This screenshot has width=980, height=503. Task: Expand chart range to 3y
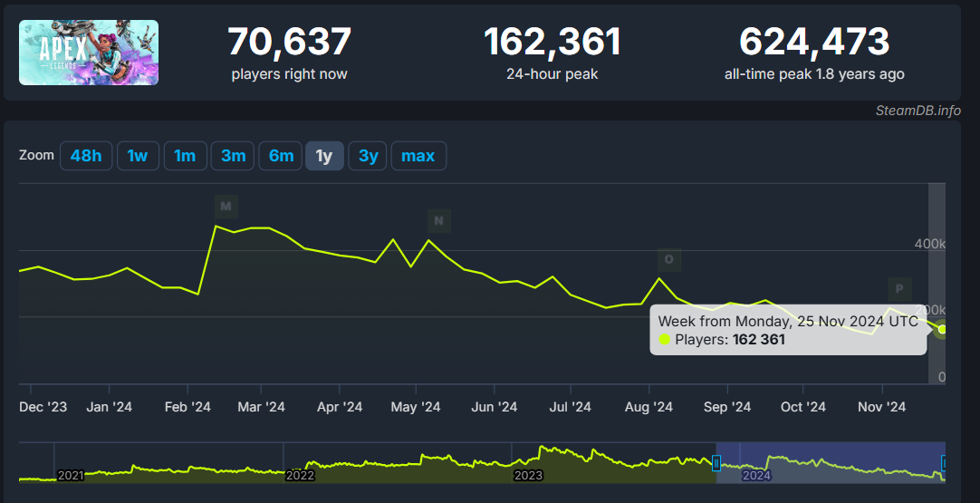point(369,156)
